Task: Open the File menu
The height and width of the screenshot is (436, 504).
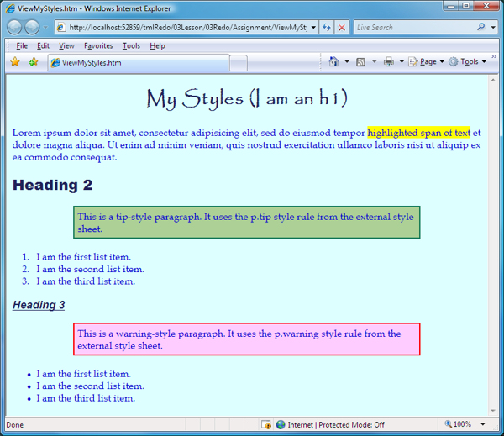Action: (x=22, y=46)
